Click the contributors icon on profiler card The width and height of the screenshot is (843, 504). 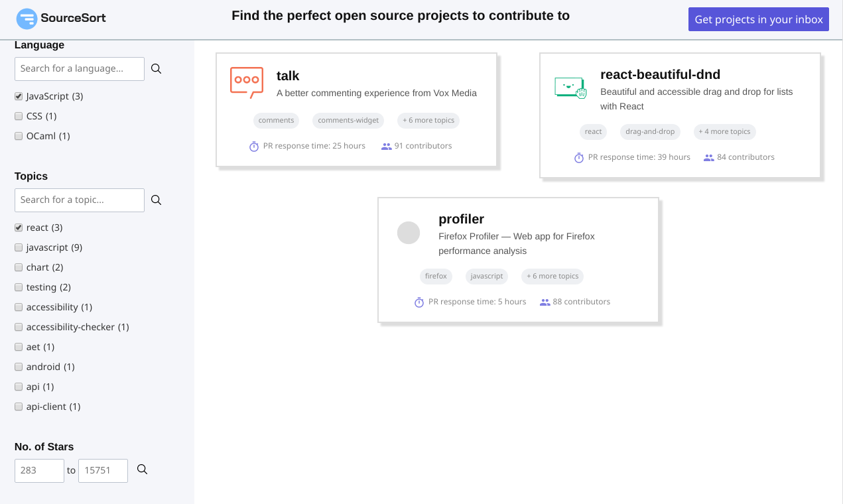coord(545,302)
